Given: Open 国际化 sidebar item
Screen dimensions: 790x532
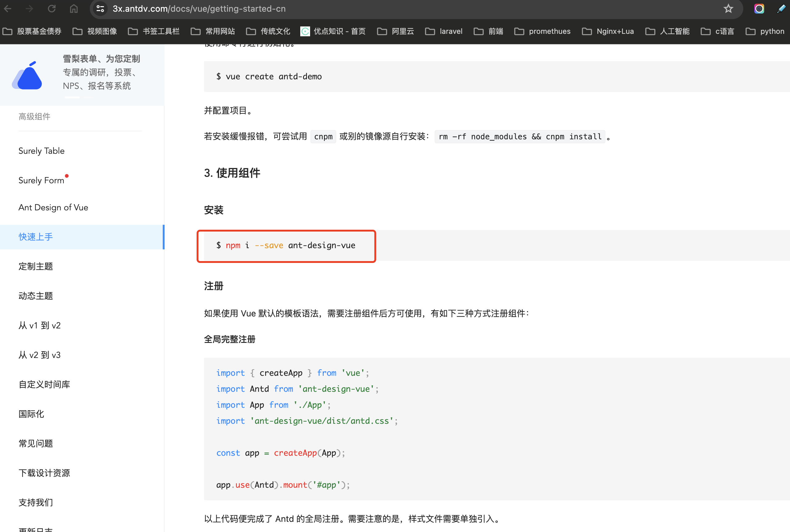Looking at the screenshot, I should 31,414.
